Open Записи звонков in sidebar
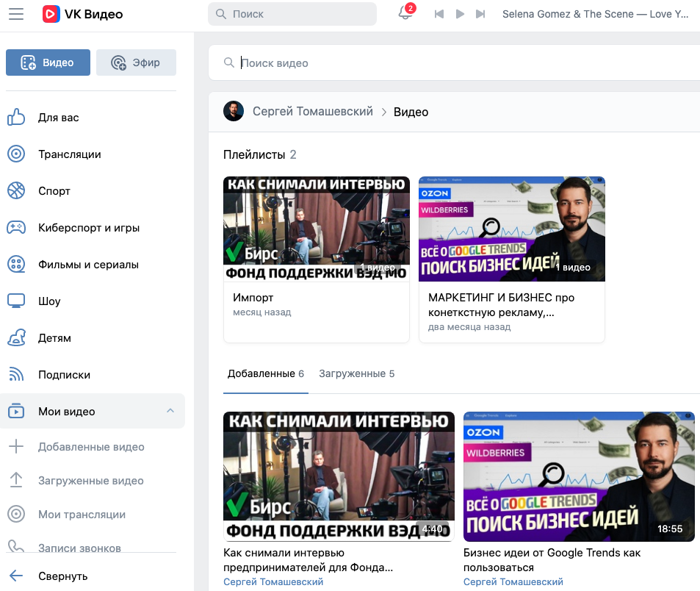Image resolution: width=700 pixels, height=591 pixels. tap(79, 548)
